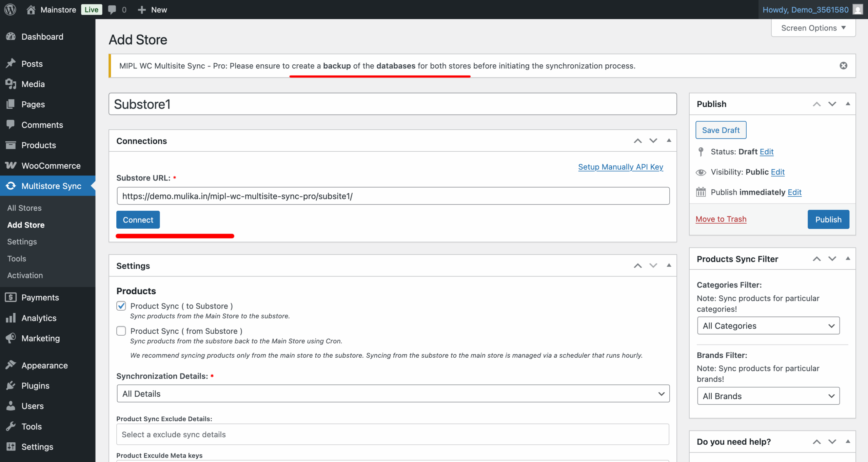Click the Connect button
This screenshot has height=462, width=868.
pos(138,220)
